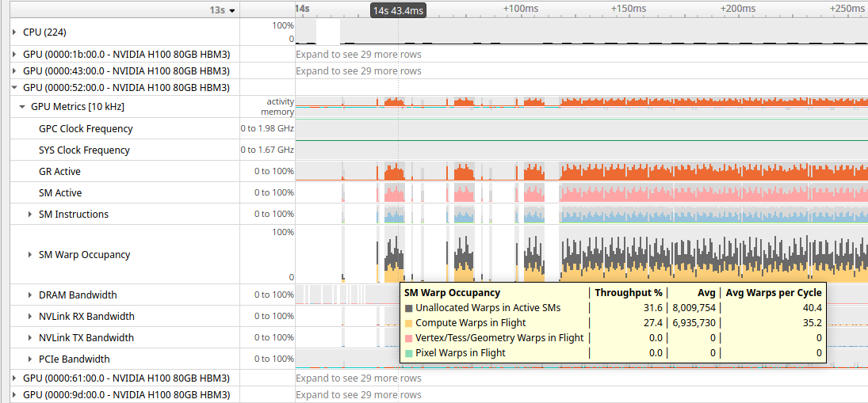
Task: Select the SM Warp Occupancy label
Action: (84, 254)
